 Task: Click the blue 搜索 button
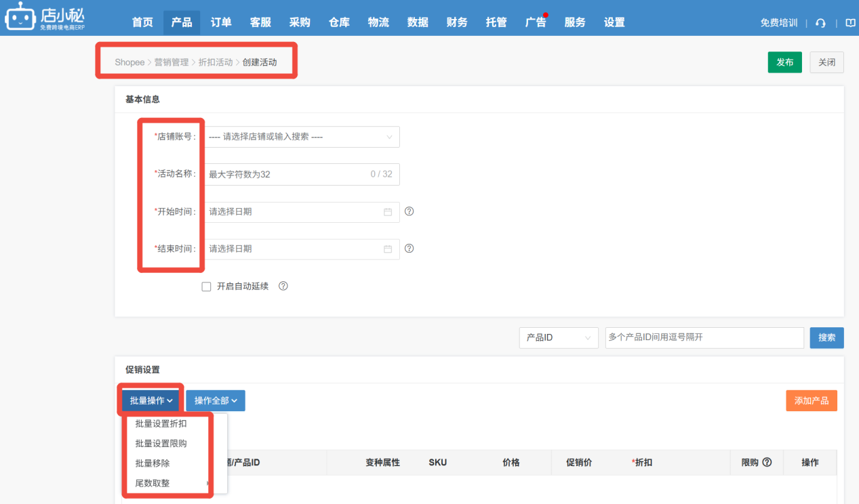[x=827, y=337]
